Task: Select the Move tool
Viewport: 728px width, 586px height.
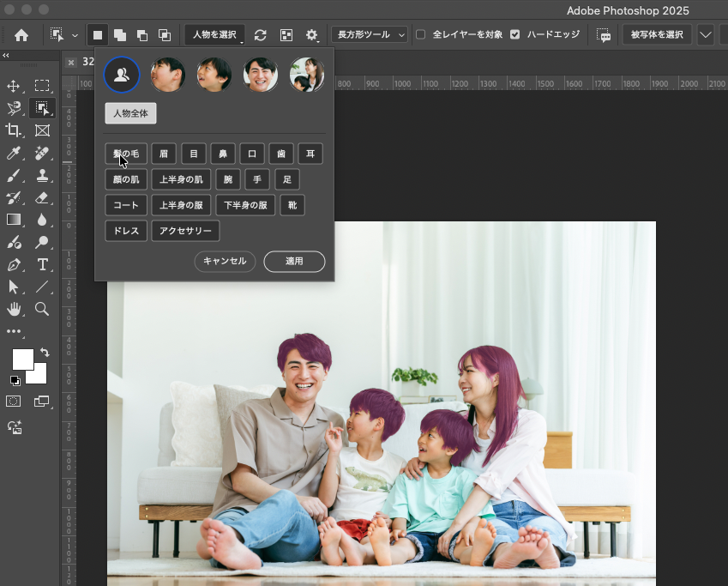Action: pyautogui.click(x=14, y=86)
